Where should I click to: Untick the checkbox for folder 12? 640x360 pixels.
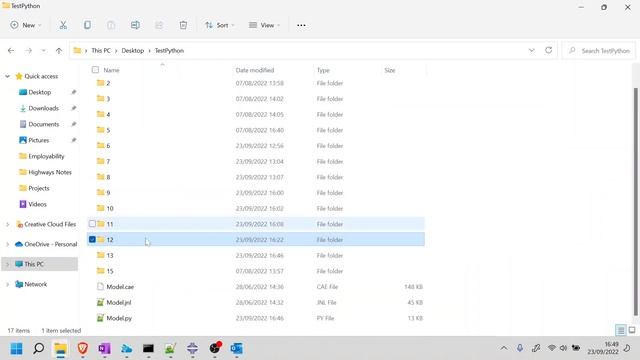[92, 240]
